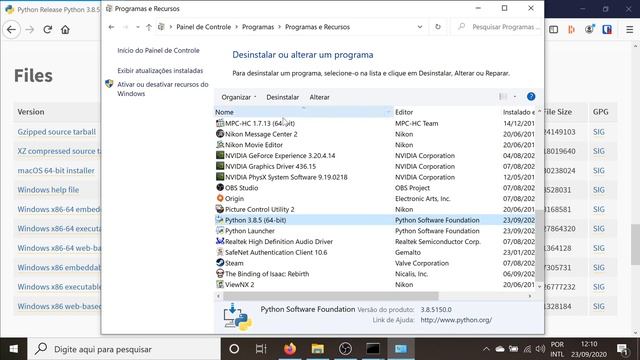
Task: Open Task View on the taskbar
Action: pos(261,349)
